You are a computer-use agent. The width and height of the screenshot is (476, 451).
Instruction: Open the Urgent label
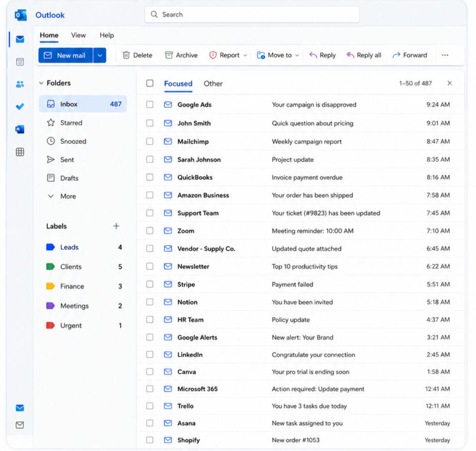click(84, 325)
